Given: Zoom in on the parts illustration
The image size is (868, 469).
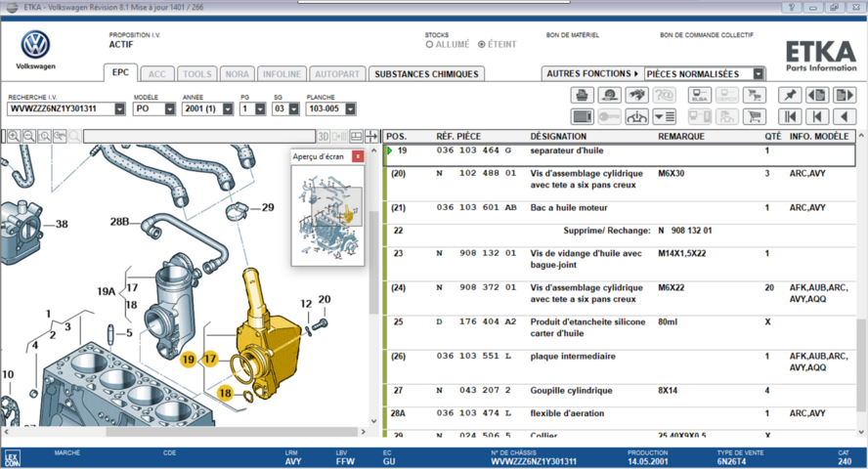Looking at the screenshot, I should click(x=14, y=136).
